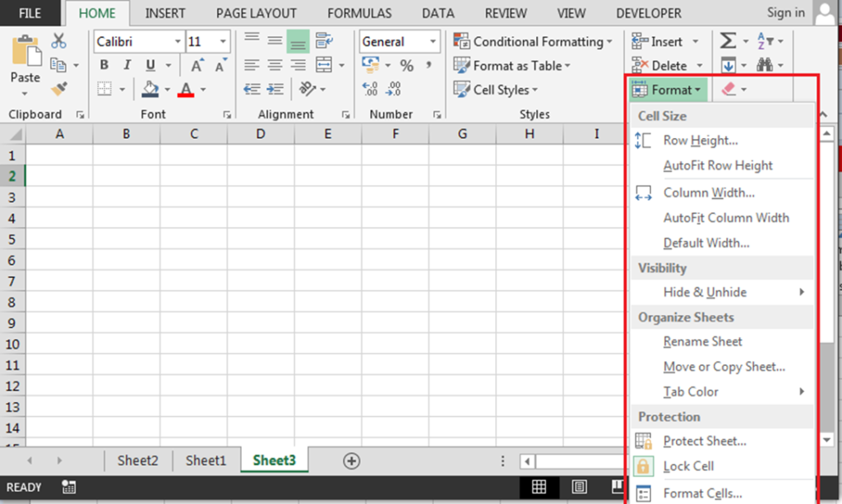Screen dimensions: 842x504
Task: Click the AutoSum sigma icon
Action: click(x=727, y=41)
